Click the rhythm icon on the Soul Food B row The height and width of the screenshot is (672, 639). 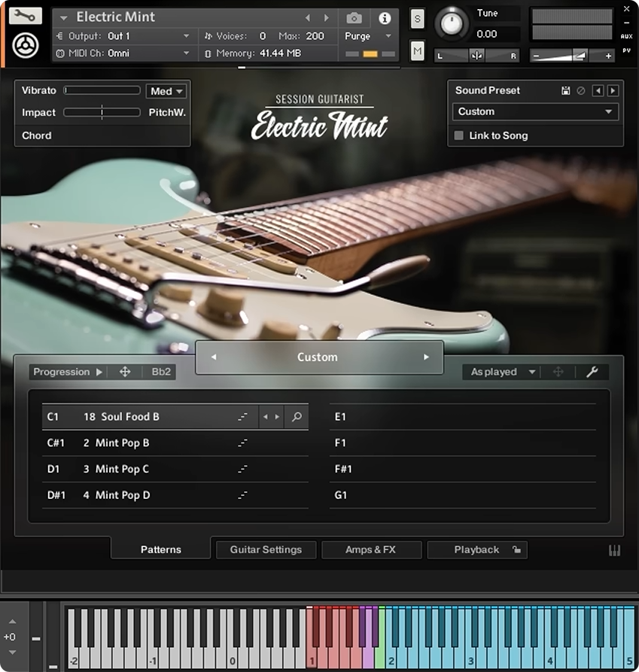[242, 417]
